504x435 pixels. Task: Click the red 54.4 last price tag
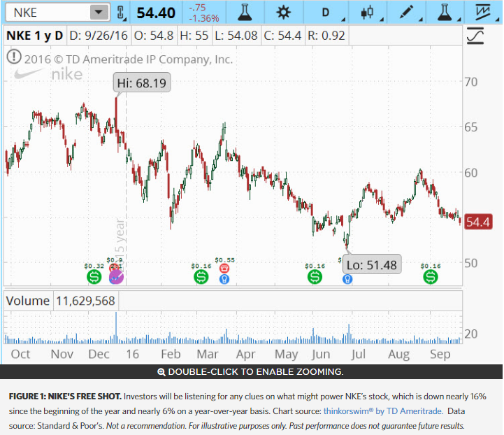coord(478,222)
